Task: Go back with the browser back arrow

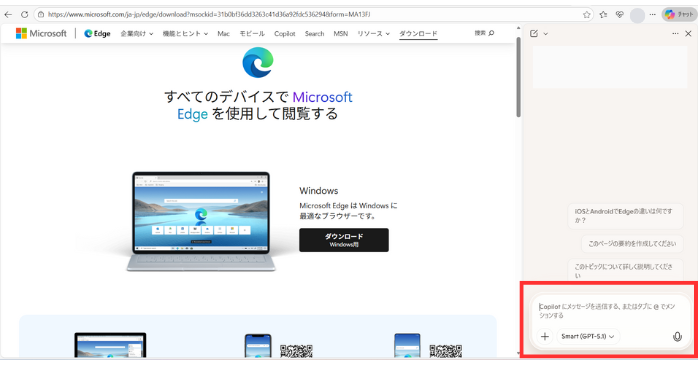Action: [8, 14]
